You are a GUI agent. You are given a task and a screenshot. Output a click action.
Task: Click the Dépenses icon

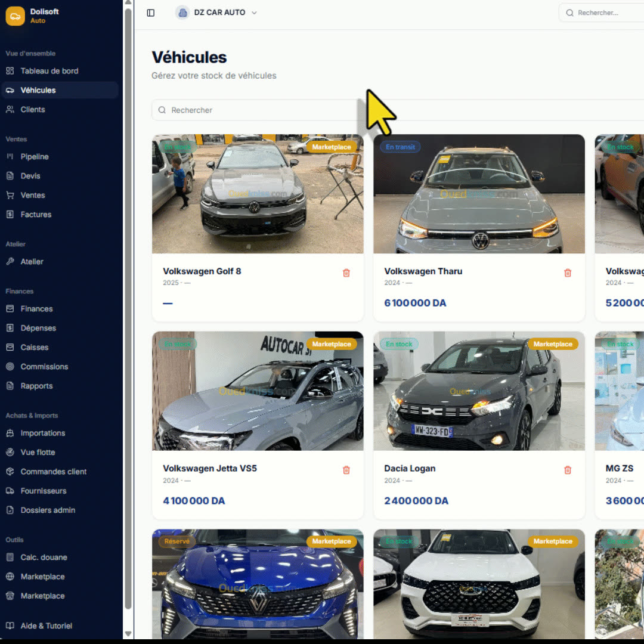10,328
